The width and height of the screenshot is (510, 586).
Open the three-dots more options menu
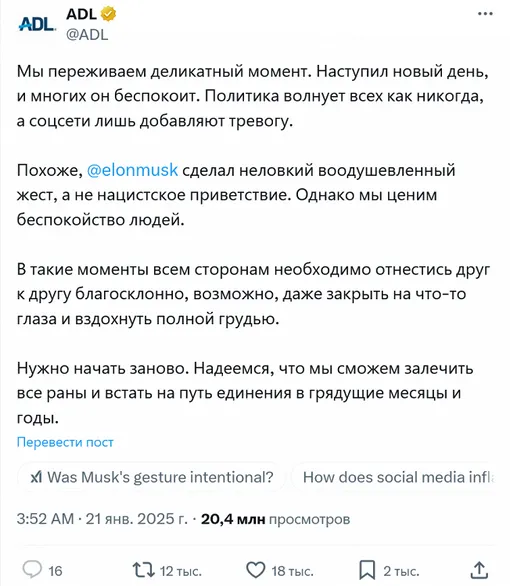(485, 14)
